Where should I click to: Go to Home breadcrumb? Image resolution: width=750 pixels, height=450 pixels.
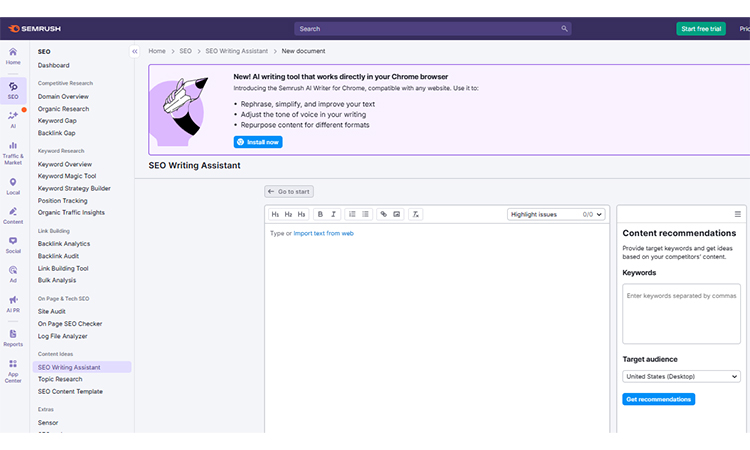(x=157, y=51)
